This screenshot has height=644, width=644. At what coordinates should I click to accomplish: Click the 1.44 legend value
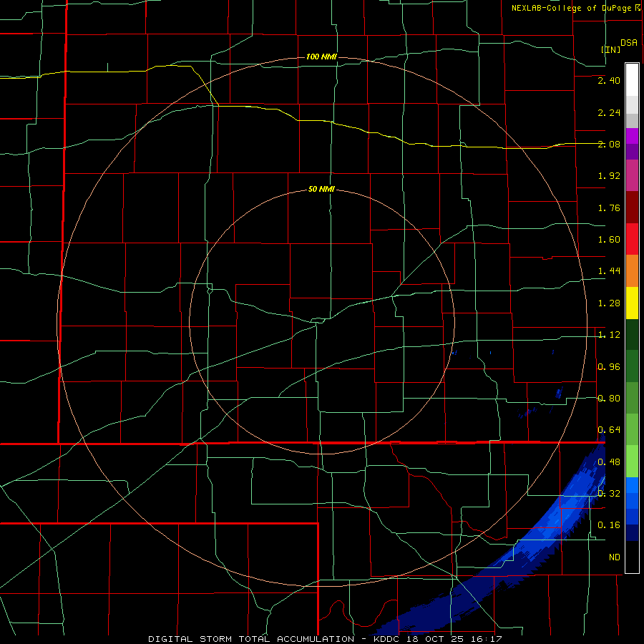609,271
